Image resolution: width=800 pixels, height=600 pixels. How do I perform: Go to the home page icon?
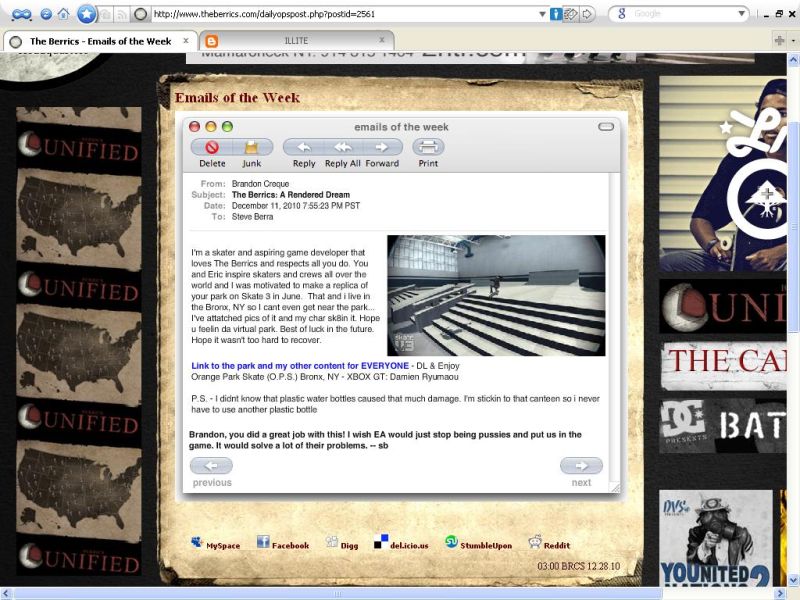[64, 14]
